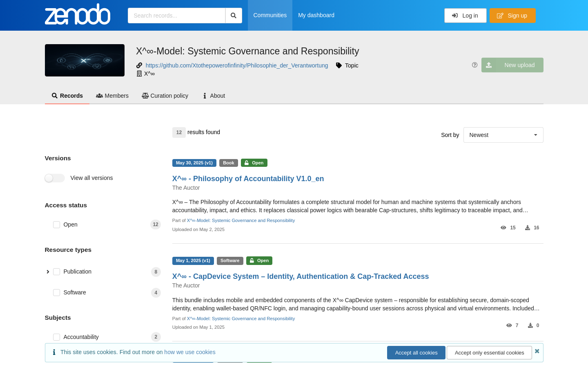This screenshot has width=588, height=368.
Task: Click the Software count badge 4
Action: (156, 293)
